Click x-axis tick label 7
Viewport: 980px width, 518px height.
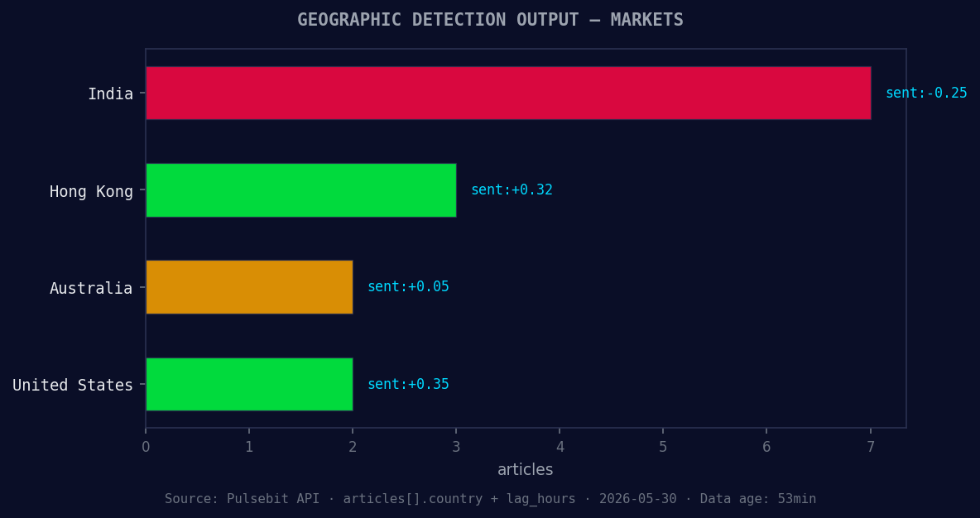[x=871, y=447]
